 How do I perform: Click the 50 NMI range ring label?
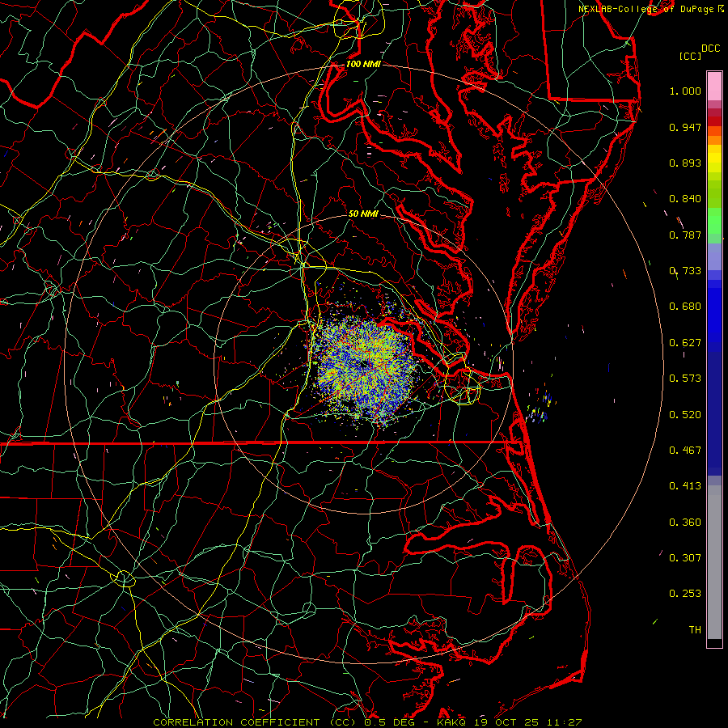[x=363, y=214]
